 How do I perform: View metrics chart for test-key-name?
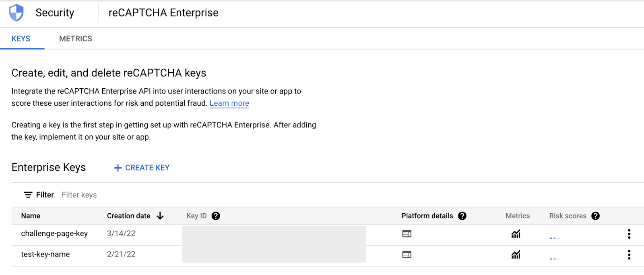(516, 254)
